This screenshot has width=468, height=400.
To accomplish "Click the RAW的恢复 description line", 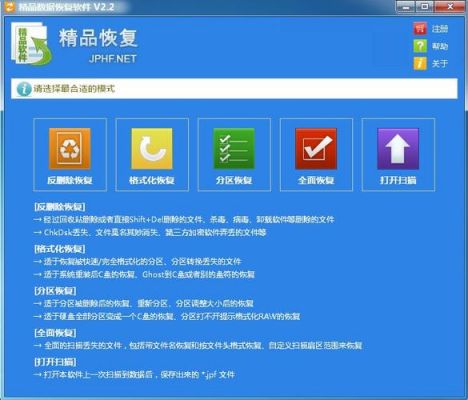I will click(167, 316).
